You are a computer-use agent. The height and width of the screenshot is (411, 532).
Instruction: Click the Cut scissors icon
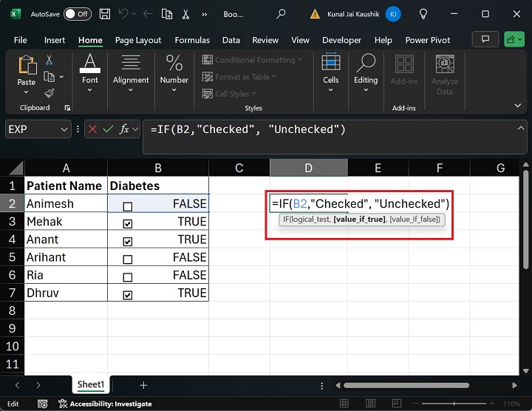tap(50, 60)
